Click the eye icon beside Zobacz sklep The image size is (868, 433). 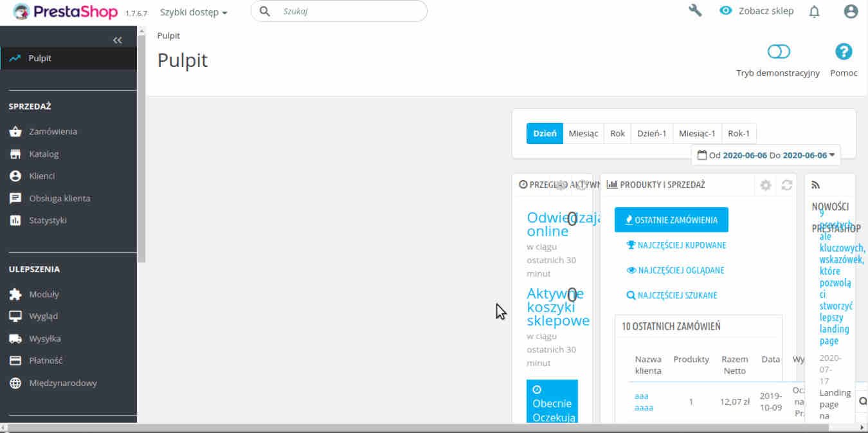[x=726, y=11]
